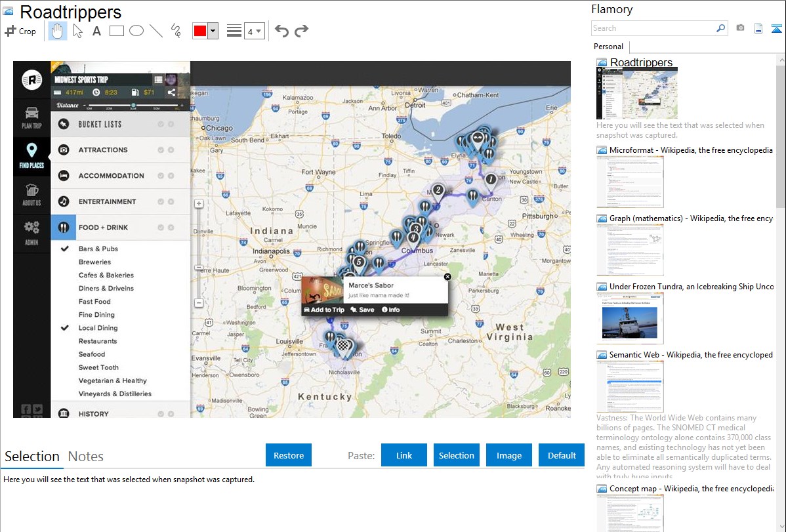
Task: Click the redo arrow
Action: (301, 31)
